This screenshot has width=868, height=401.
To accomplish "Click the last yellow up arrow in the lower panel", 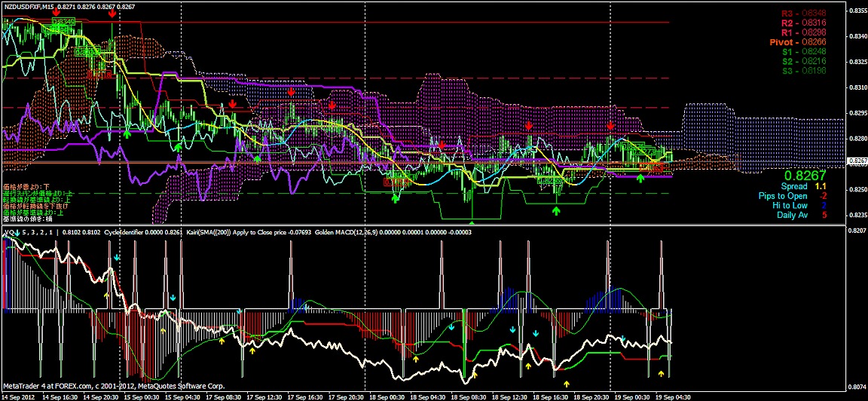I will (662, 373).
